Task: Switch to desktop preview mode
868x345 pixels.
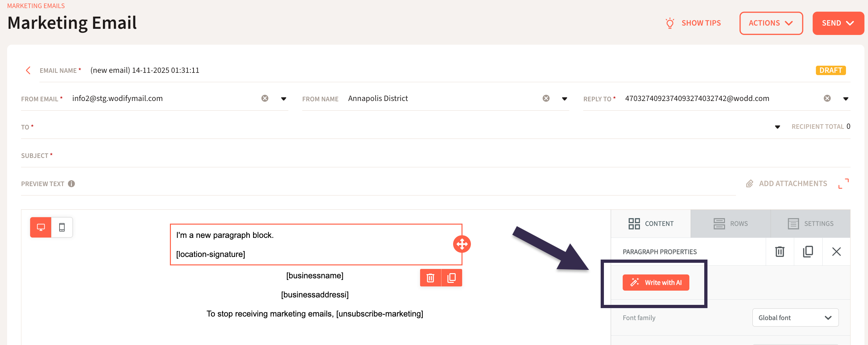Action: tap(41, 228)
